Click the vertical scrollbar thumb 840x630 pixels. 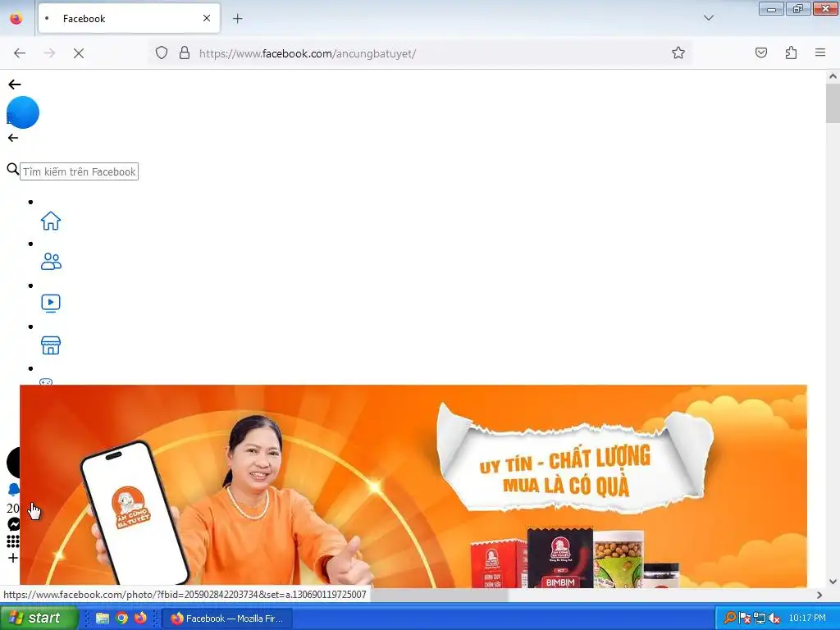click(x=833, y=103)
